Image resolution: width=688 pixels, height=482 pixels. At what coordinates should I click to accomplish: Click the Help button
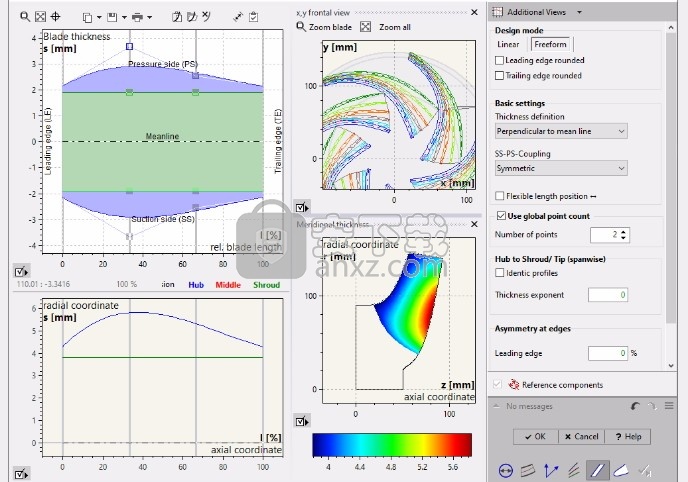(x=628, y=436)
